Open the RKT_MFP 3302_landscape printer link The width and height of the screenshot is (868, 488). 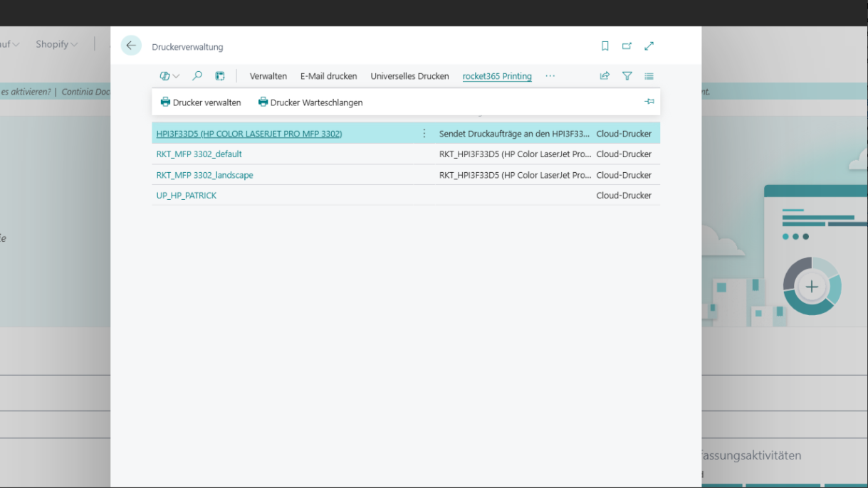(204, 175)
